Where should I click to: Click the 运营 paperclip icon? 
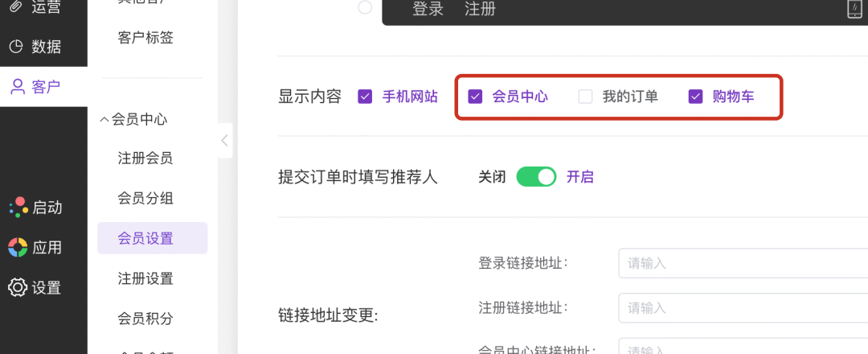tap(16, 7)
